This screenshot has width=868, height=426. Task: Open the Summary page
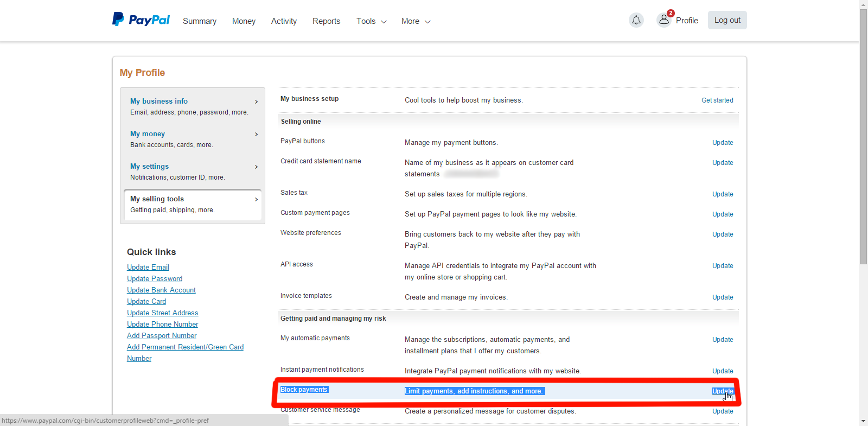(x=200, y=21)
